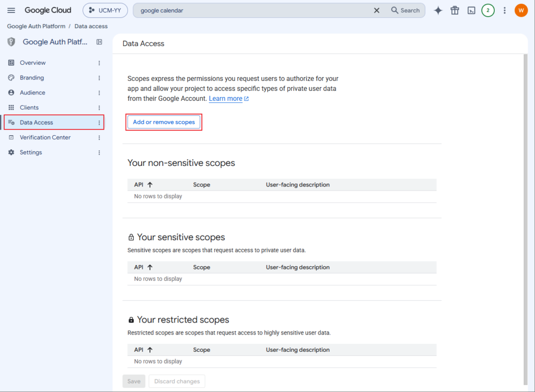Sort non-sensitive scopes by API arrow
Screen dimensions: 535x392
[150, 185]
